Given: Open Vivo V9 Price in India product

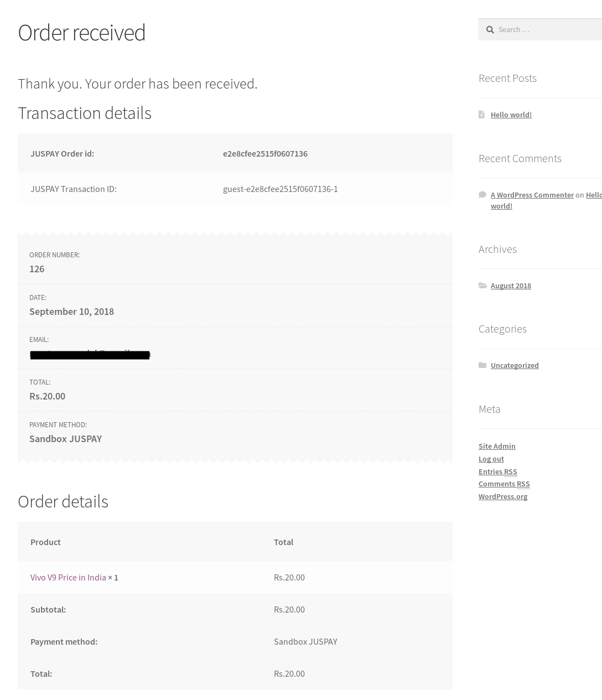Looking at the screenshot, I should [x=68, y=577].
